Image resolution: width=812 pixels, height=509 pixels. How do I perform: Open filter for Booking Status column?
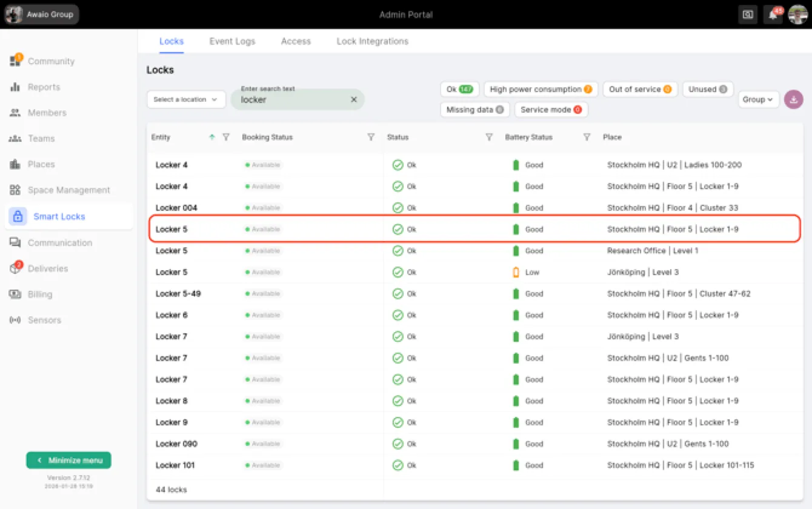371,138
